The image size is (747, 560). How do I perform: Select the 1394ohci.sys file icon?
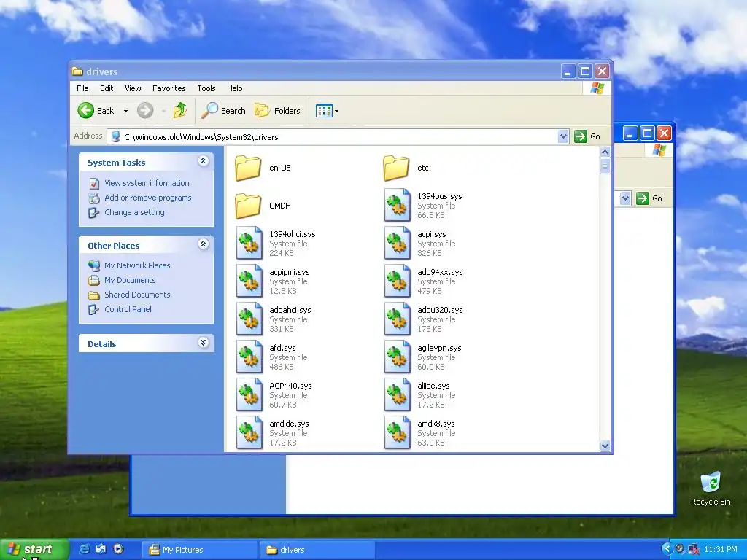[249, 243]
